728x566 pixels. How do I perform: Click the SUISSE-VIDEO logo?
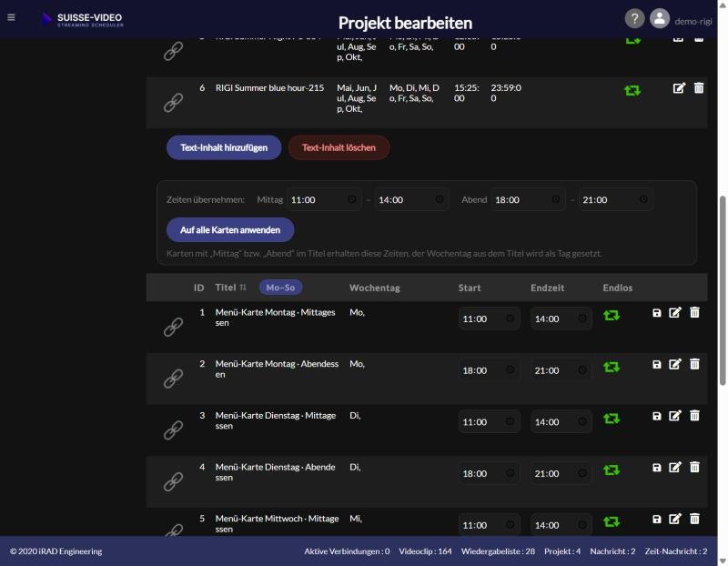pyautogui.click(x=82, y=19)
